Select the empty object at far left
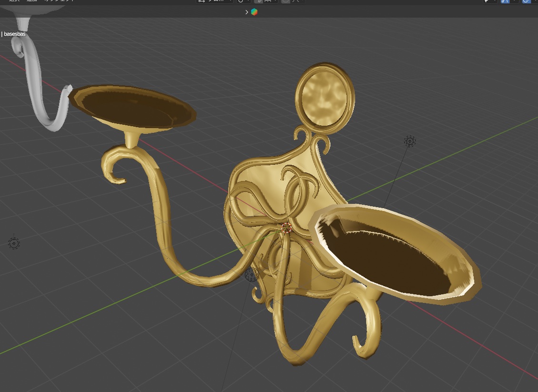The height and width of the screenshot is (392, 538). click(x=14, y=243)
